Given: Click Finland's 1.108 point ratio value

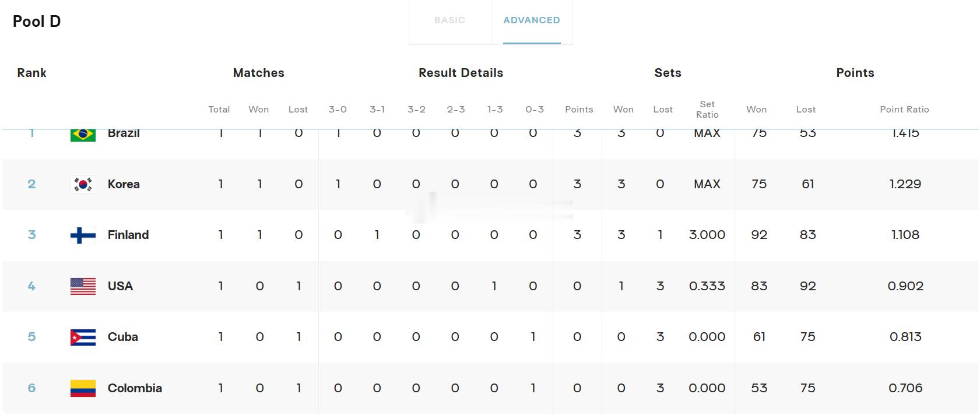Looking at the screenshot, I should click(905, 235).
